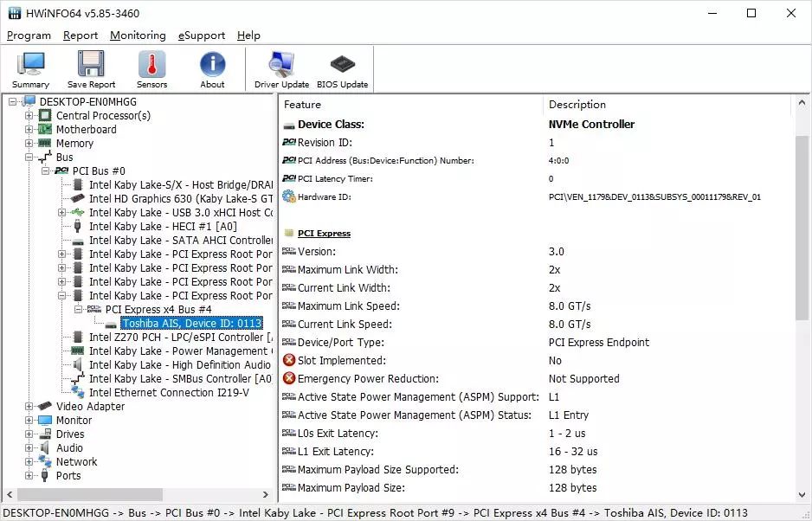Click the Ports plug icon
Screen dimensions: 812x521
(x=45, y=475)
